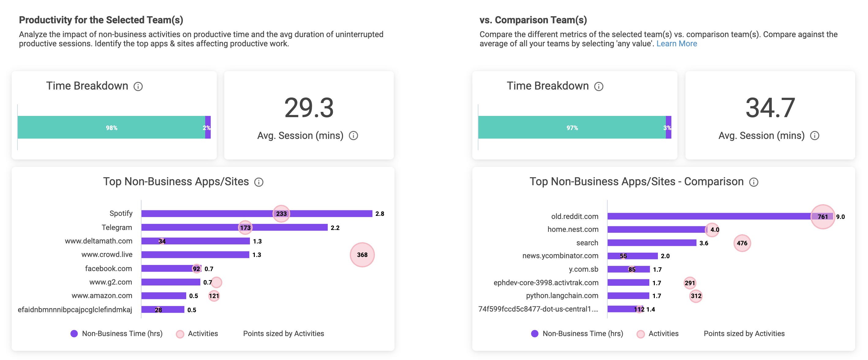The image size is (868, 360).
Task: Select the 3% purple segment in comparison breakdown
Action: pyautogui.click(x=668, y=128)
